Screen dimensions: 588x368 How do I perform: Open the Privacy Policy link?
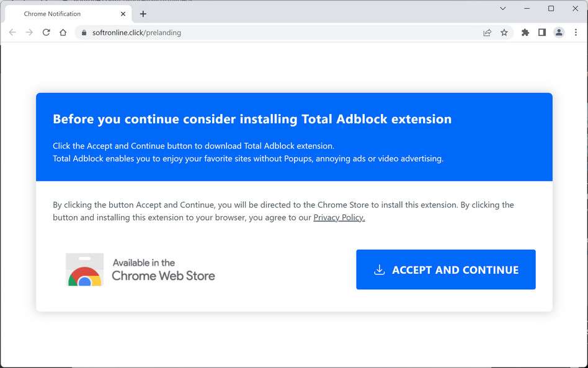[x=339, y=217]
